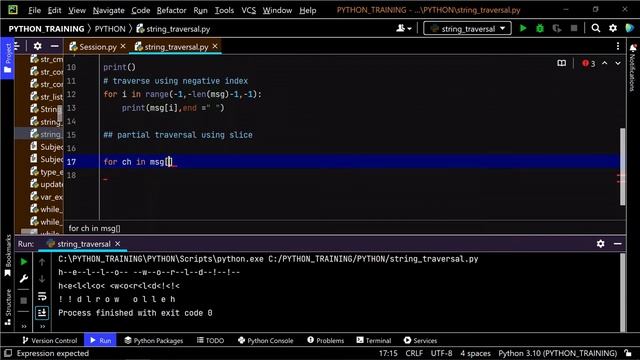Image resolution: width=640 pixels, height=360 pixels.
Task: Toggle Structure tool window
Action: (x=7, y=307)
